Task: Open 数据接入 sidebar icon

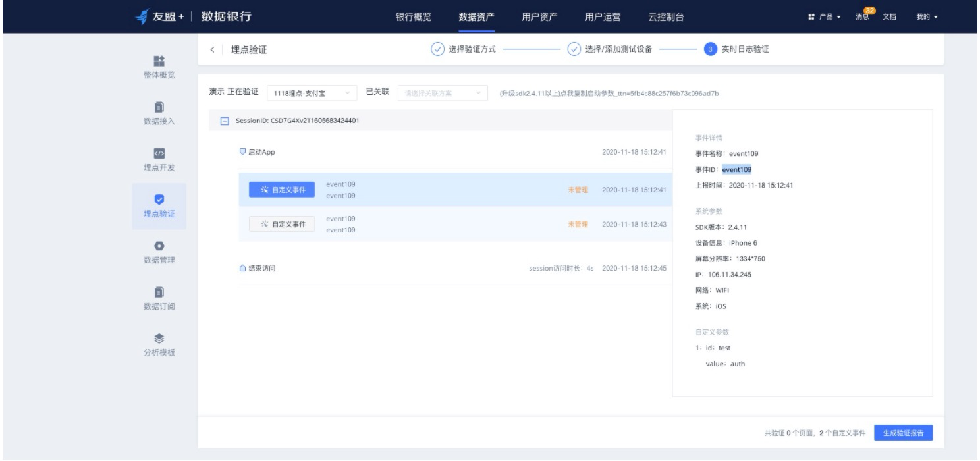Action: coord(159,107)
